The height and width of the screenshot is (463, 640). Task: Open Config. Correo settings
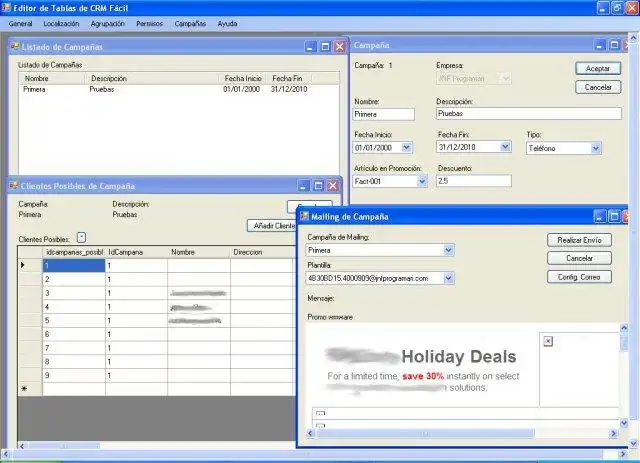pos(579,277)
